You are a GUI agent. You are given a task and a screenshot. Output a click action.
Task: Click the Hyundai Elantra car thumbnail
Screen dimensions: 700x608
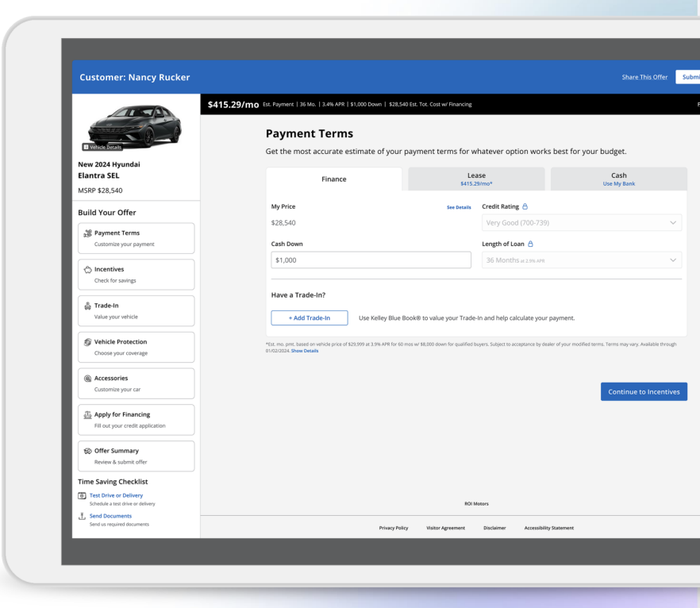click(x=135, y=125)
